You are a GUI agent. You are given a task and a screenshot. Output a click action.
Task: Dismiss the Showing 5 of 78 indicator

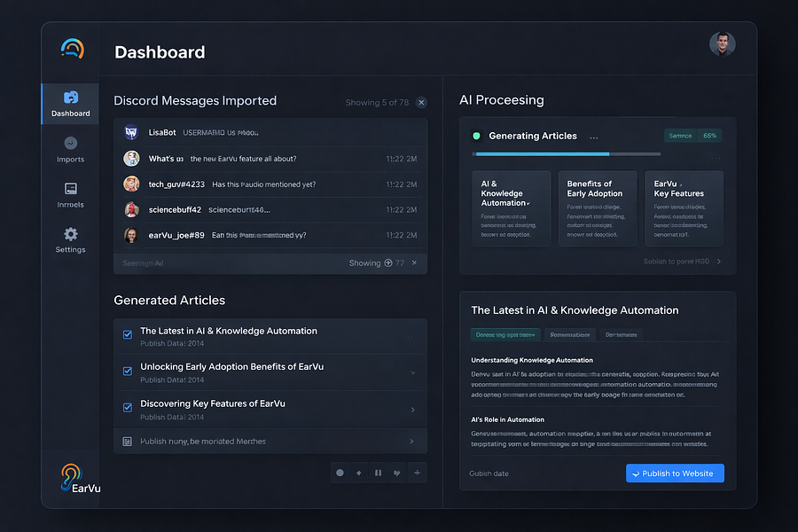pyautogui.click(x=421, y=102)
